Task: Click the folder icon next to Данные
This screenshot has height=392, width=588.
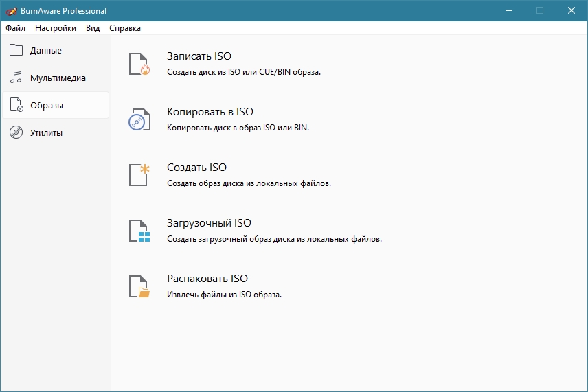Action: pyautogui.click(x=16, y=50)
